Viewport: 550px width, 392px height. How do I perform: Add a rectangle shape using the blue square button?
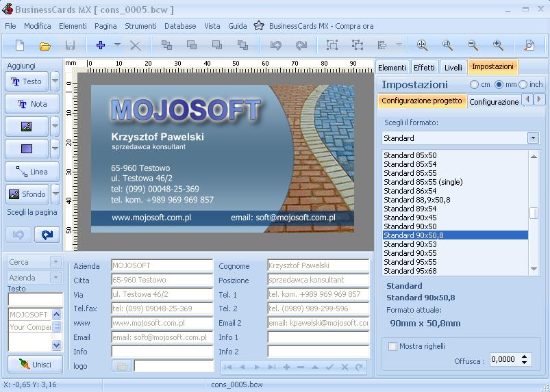[x=26, y=149]
